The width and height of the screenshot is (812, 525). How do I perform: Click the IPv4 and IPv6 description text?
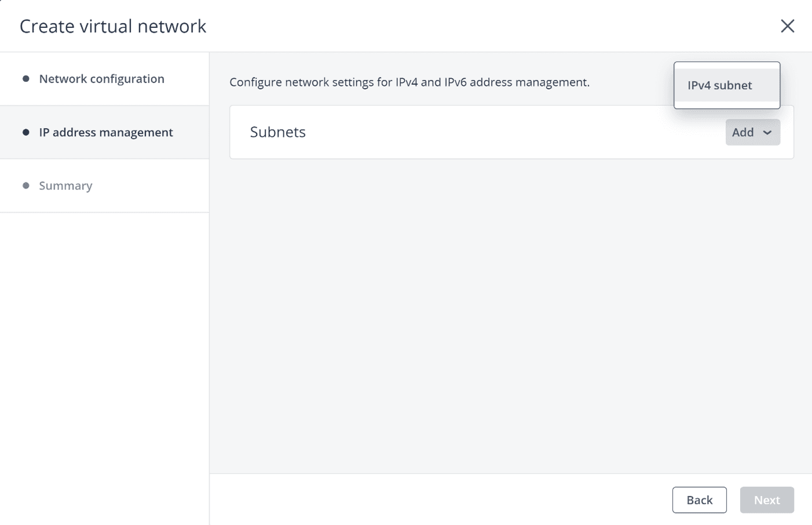[409, 82]
